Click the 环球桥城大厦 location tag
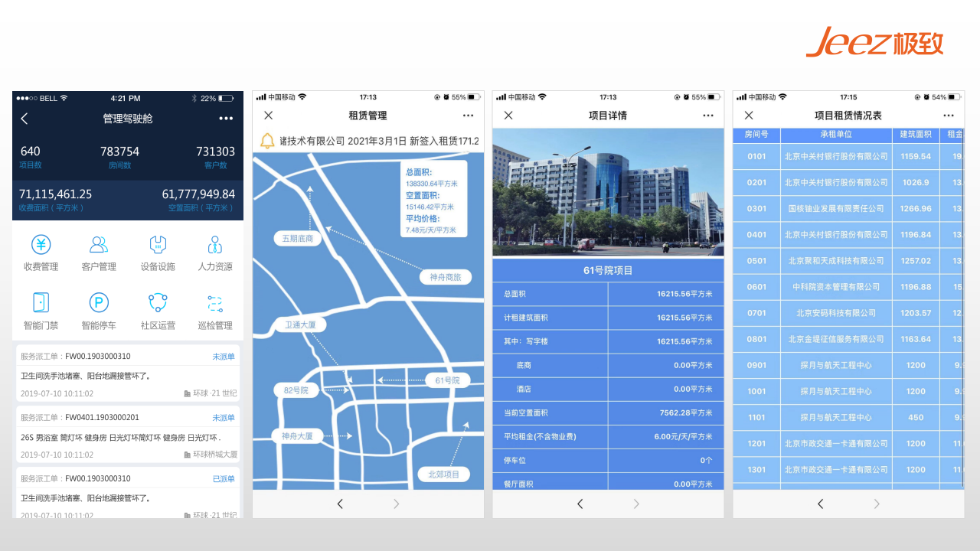The width and height of the screenshot is (980, 551). coord(211,455)
